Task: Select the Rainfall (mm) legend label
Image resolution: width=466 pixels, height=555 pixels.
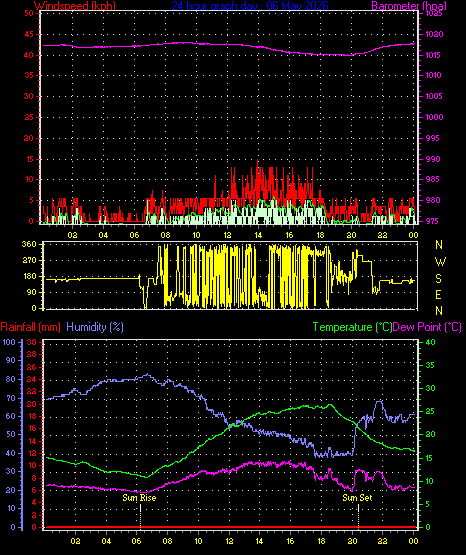Action: click(x=30, y=327)
